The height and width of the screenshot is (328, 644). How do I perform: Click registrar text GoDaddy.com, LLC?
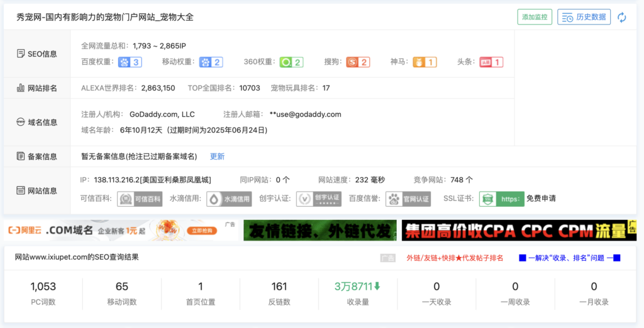coord(162,114)
